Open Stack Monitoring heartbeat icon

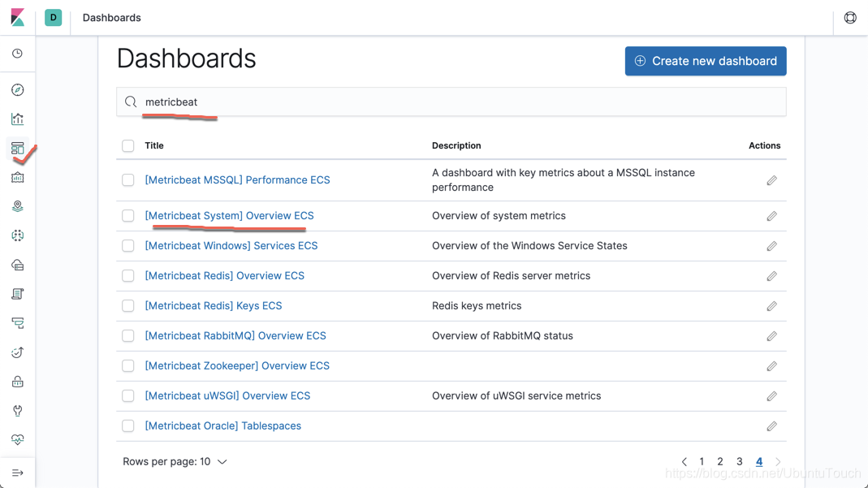point(18,440)
